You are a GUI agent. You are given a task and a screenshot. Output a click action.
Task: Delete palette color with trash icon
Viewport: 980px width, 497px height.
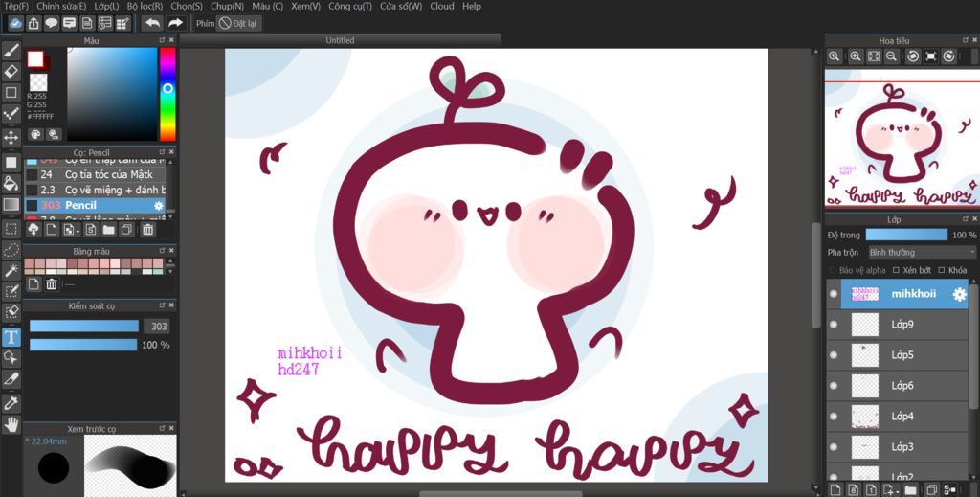pos(52,284)
